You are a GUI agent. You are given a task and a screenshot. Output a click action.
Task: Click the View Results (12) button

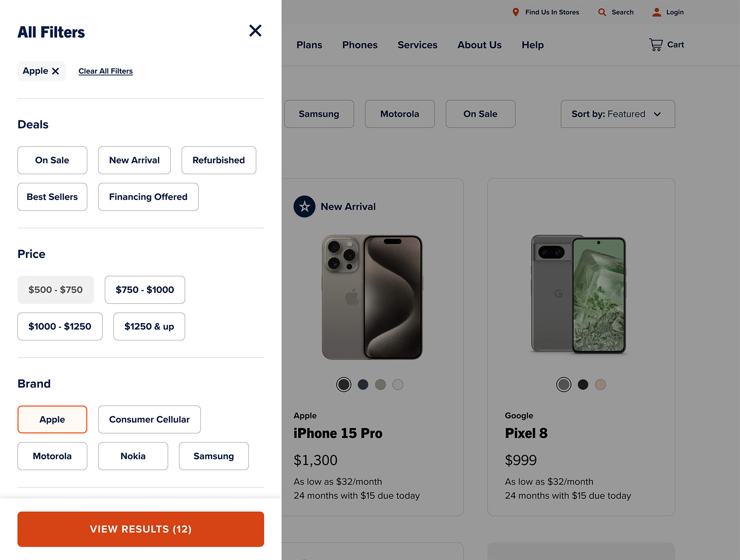tap(141, 529)
